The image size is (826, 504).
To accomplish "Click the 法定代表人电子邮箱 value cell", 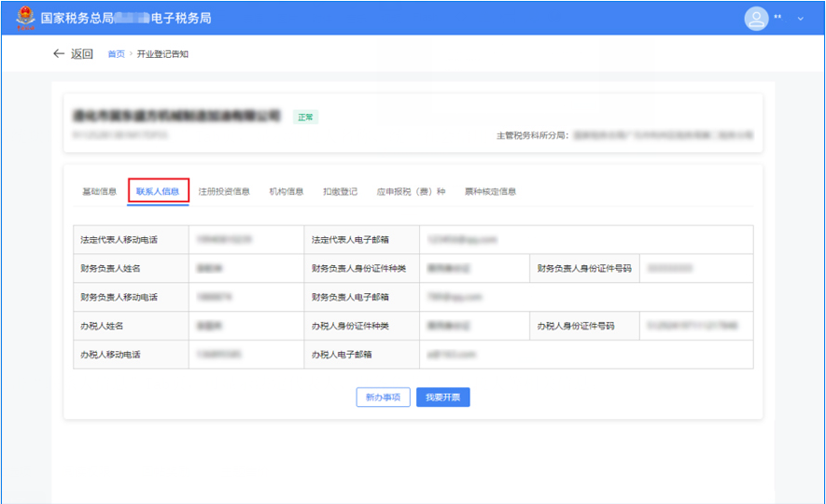I will (585, 240).
